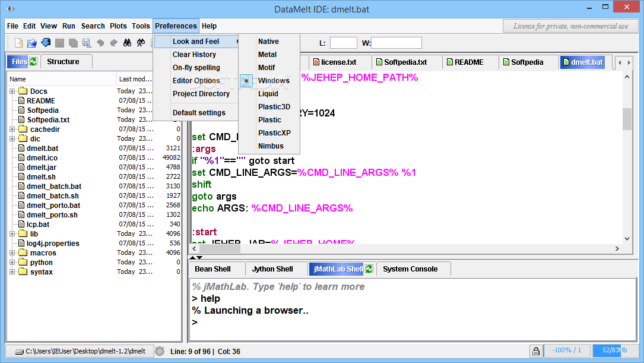Image resolution: width=644 pixels, height=363 pixels.
Task: Click the blue download arrow toolbar icon
Action: (x=46, y=43)
